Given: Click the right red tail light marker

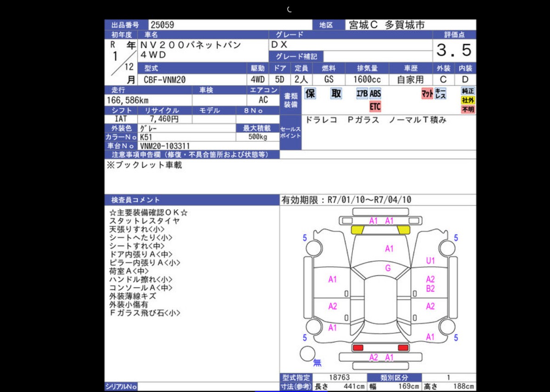Looking at the screenshot, I should 403,347.
